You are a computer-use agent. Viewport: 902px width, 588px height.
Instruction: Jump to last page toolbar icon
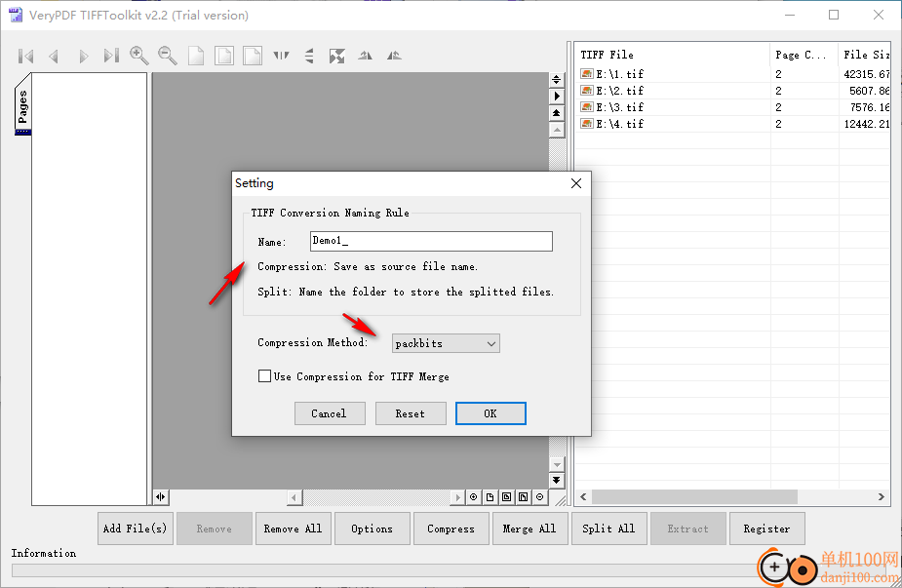[111, 56]
